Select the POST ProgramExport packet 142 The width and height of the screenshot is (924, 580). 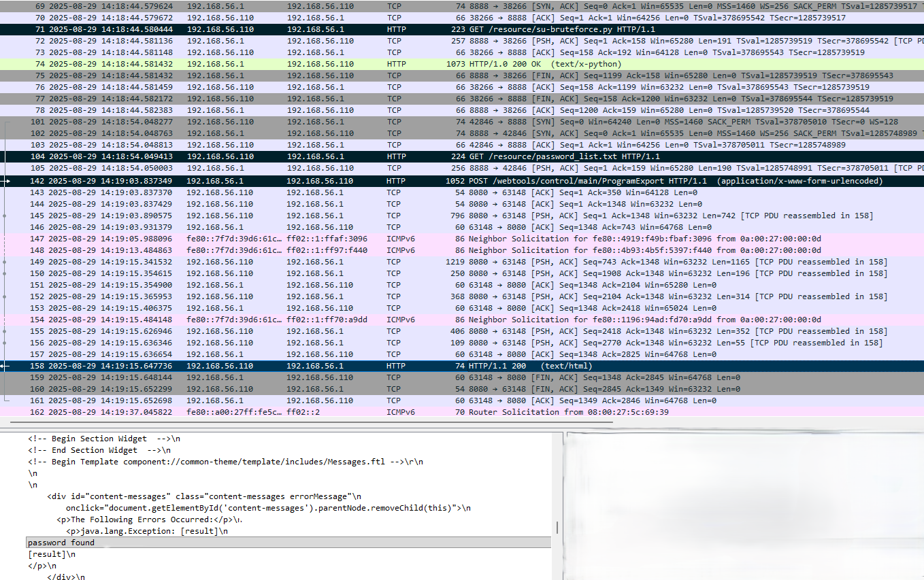(463, 182)
